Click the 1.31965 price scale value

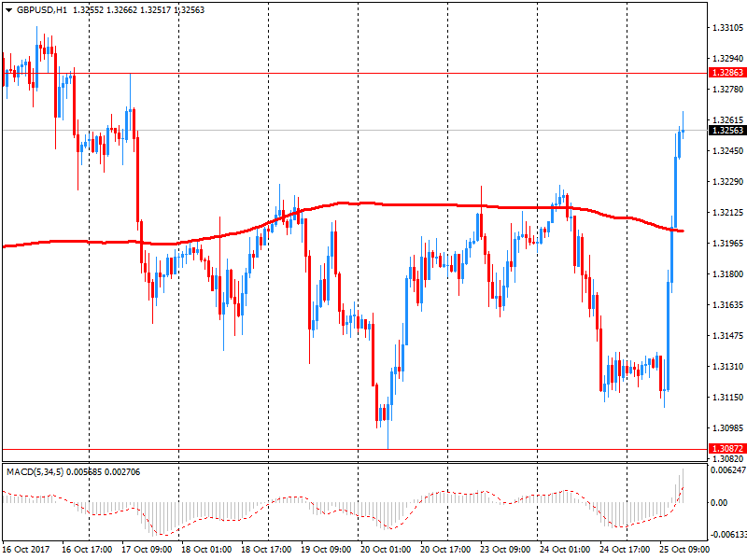click(727, 244)
